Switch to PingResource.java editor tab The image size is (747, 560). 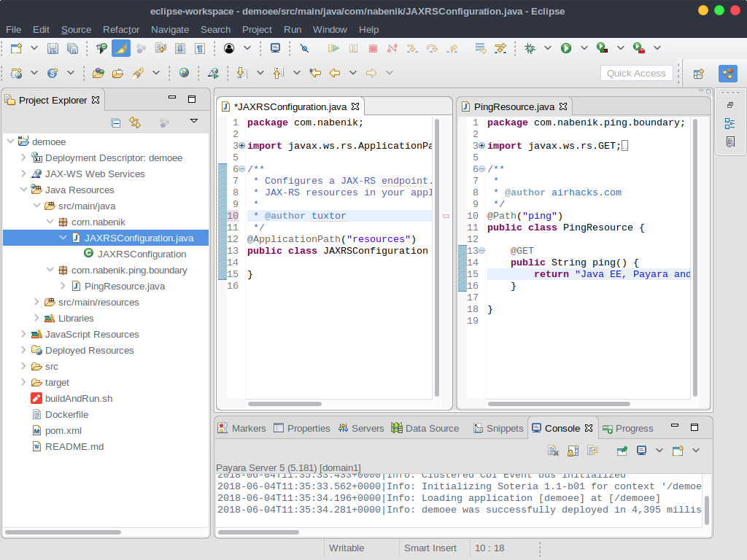[514, 106]
